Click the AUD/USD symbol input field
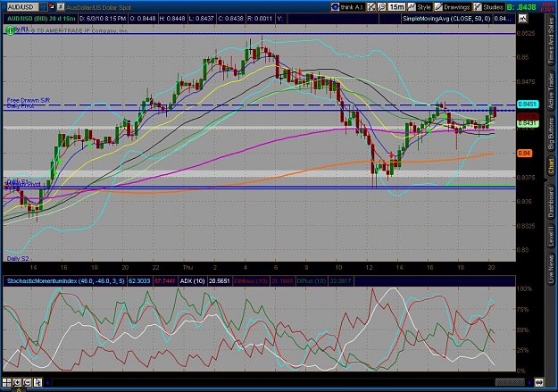Screen dimensions: 558x392 click(22, 7)
